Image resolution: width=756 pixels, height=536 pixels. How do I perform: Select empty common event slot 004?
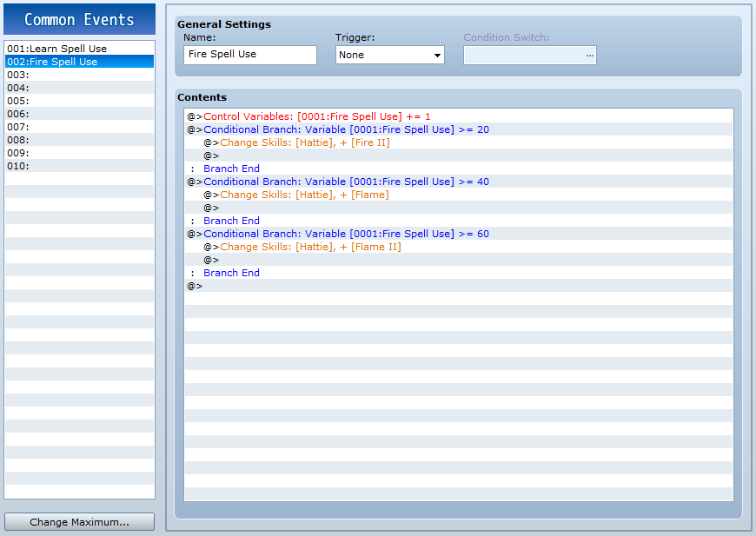coord(80,88)
